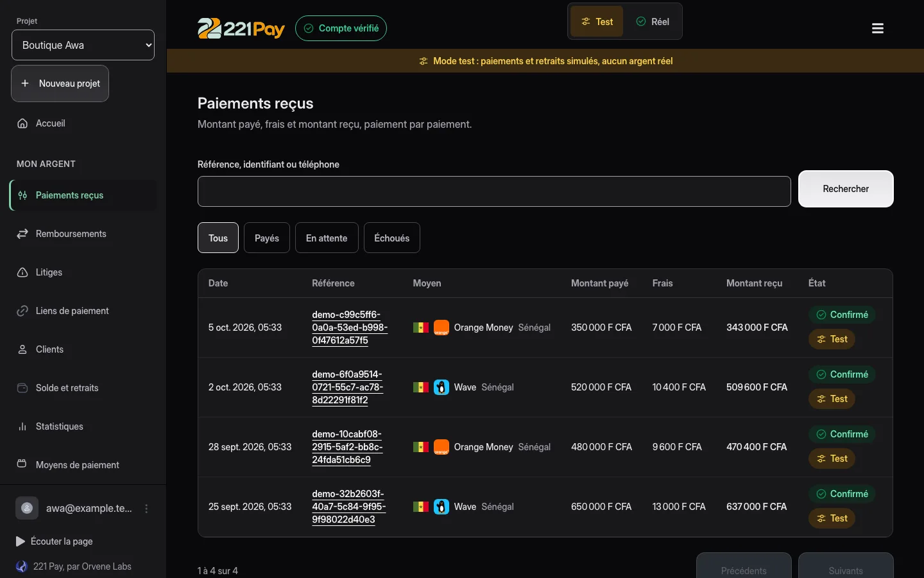Viewport: 924px width, 578px height.
Task: Open the hamburger menu icon
Action: (x=878, y=28)
